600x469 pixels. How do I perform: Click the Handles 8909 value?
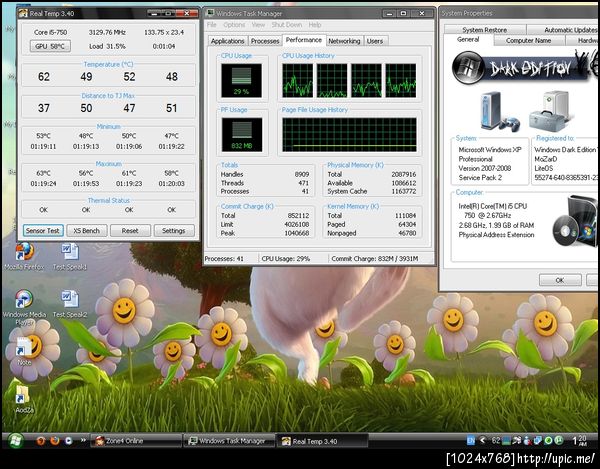click(x=302, y=174)
